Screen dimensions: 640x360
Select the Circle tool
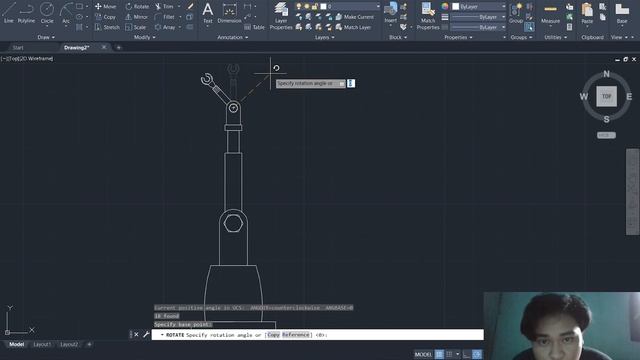click(x=47, y=12)
